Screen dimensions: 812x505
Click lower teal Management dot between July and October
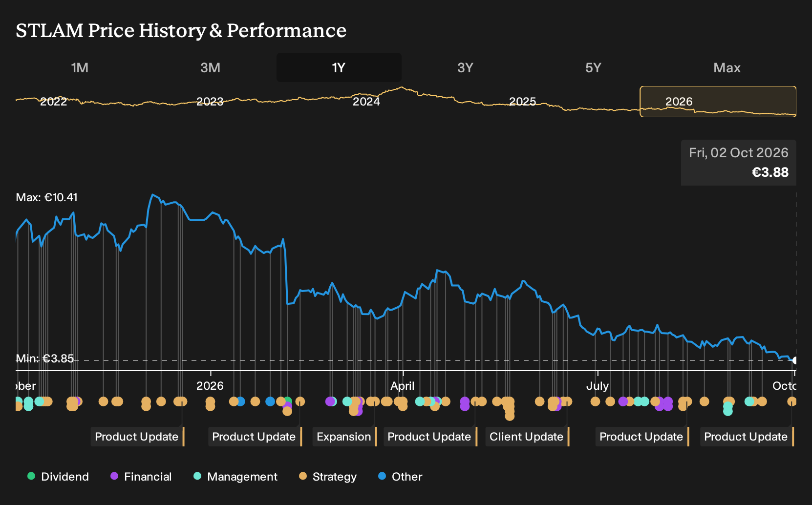click(x=728, y=411)
